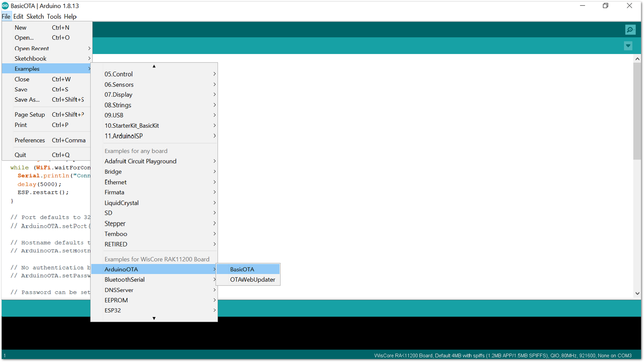Open the OTAWebUpdater example sketch
The height and width of the screenshot is (362, 644).
pyautogui.click(x=248, y=279)
